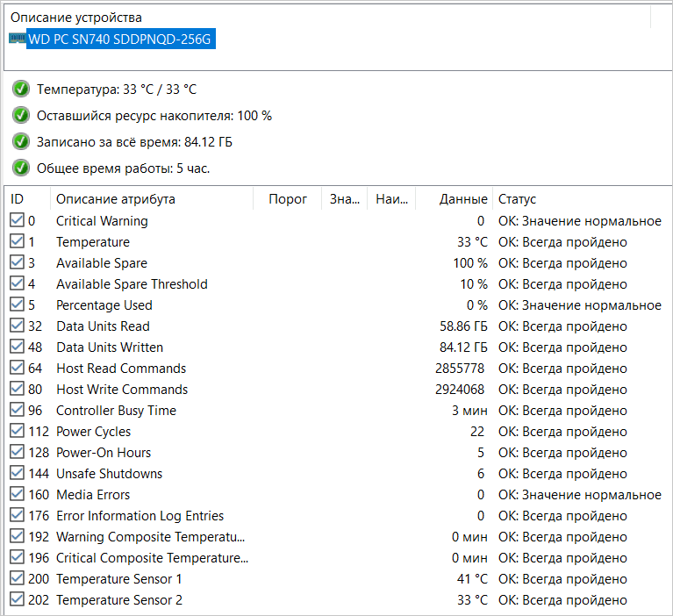The width and height of the screenshot is (673, 616).
Task: Click the Общее время работы: 5 час. text
Action: [123, 168]
